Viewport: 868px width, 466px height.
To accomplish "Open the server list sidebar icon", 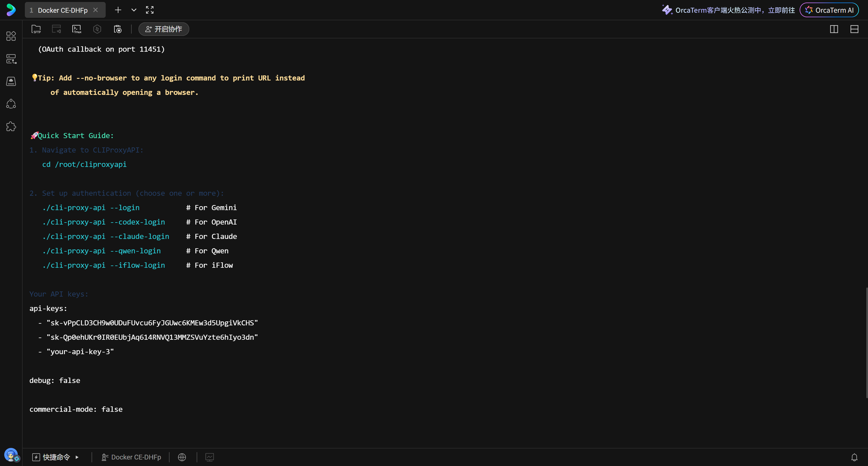I will 11,59.
